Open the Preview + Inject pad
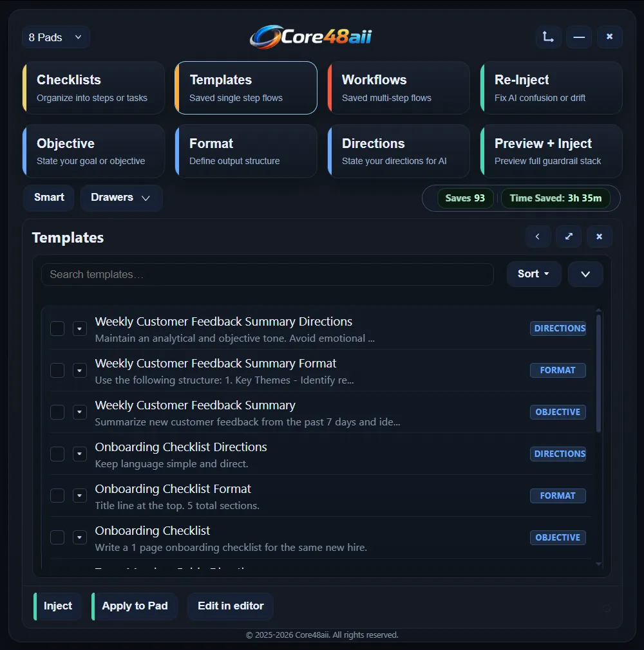The image size is (644, 650). pyautogui.click(x=551, y=151)
